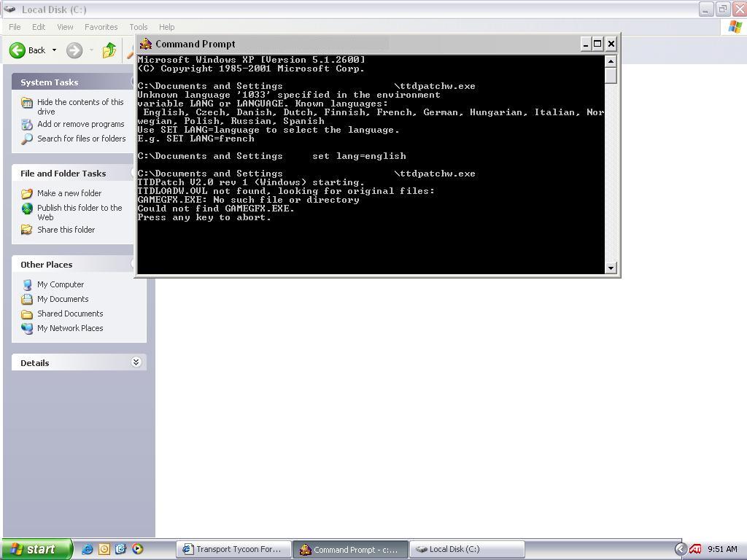Click the Command Prompt scrollbar thumb
Image resolution: width=747 pixels, height=560 pixels.
[x=611, y=75]
